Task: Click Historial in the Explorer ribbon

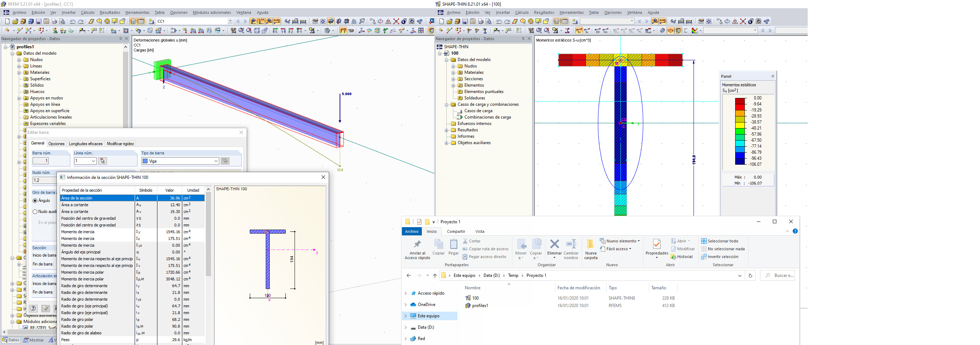Action: [x=682, y=257]
